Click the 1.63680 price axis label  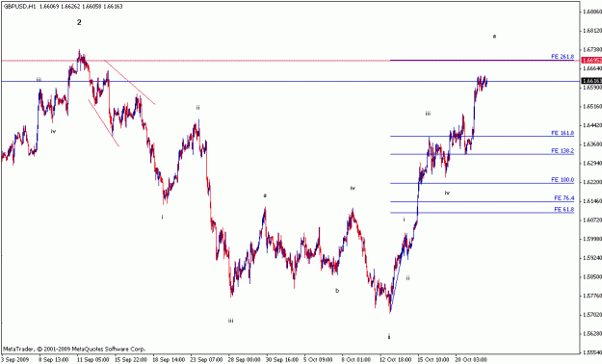(592, 144)
